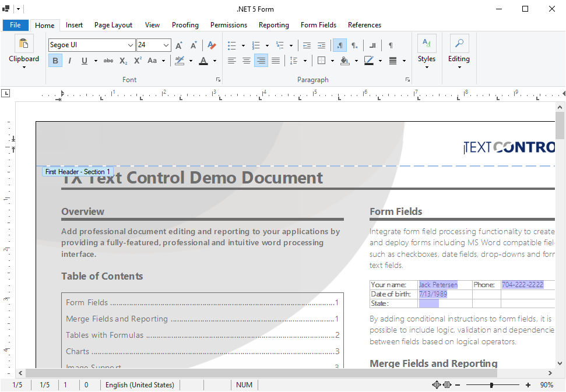
Task: Open the Font dialog launcher
Action: [x=219, y=80]
